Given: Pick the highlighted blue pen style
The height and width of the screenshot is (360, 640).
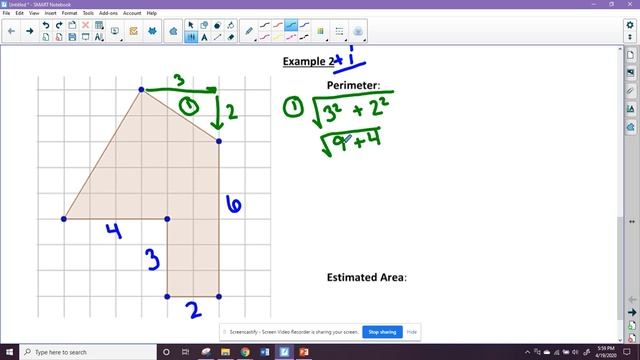Looking at the screenshot, I should click(x=291, y=25).
